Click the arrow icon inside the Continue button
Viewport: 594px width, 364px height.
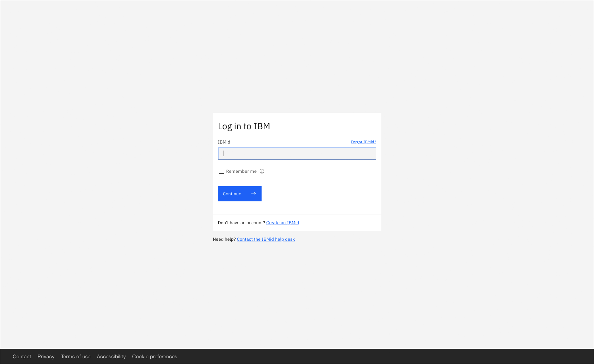pyautogui.click(x=253, y=194)
